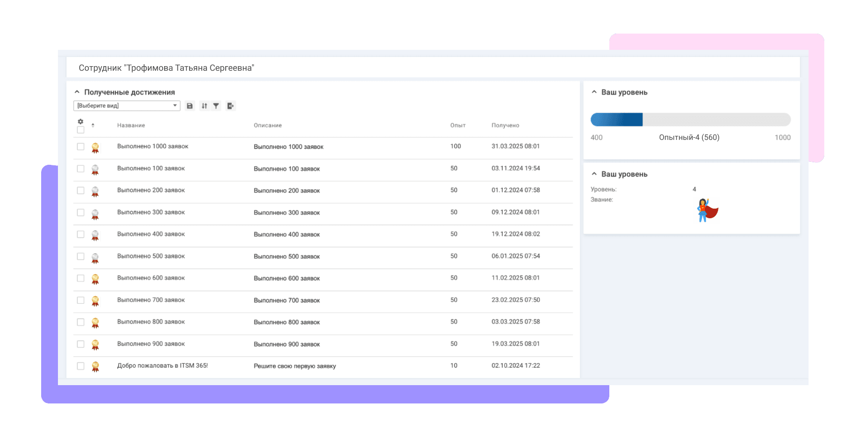Screen dimensions: 868x435
Task: Click the 'Опыт' column header
Action: (x=457, y=125)
